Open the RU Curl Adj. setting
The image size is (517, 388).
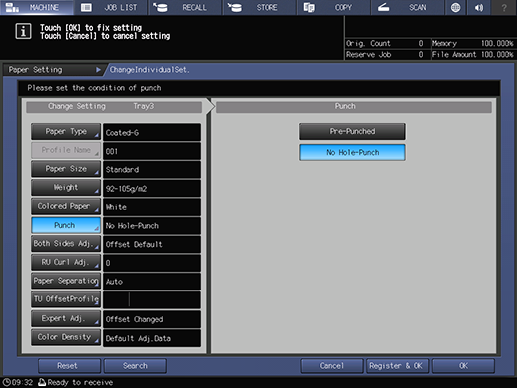66,262
